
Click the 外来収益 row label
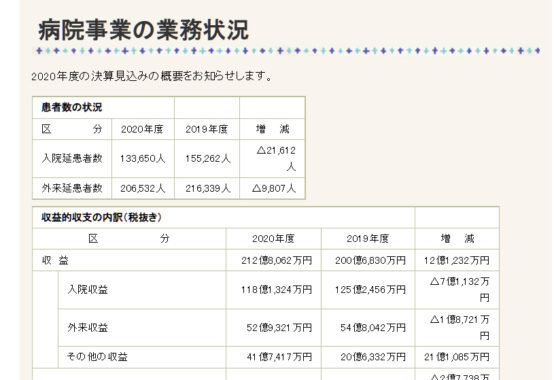[x=88, y=328]
